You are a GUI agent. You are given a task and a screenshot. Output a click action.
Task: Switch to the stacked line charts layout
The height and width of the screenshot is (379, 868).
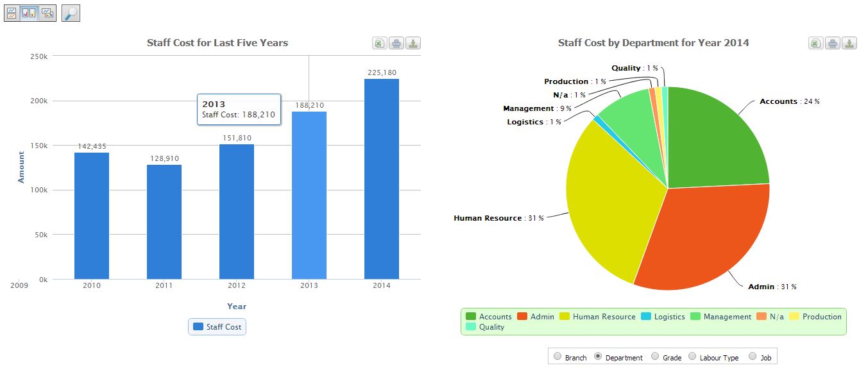coord(12,13)
